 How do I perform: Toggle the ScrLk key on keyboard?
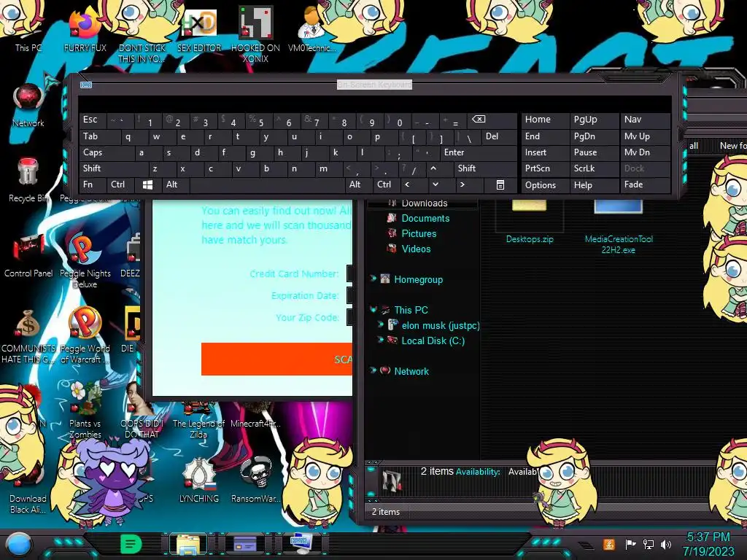point(594,168)
